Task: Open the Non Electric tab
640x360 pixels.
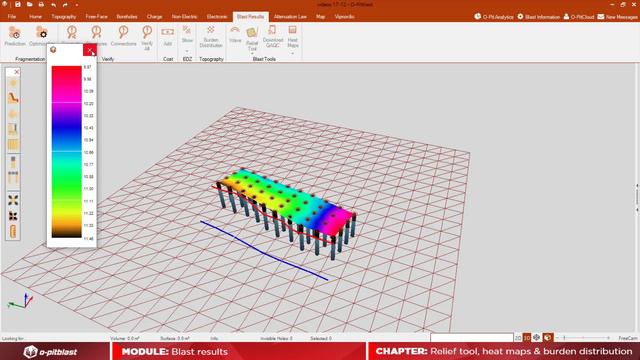Action: (x=184, y=17)
